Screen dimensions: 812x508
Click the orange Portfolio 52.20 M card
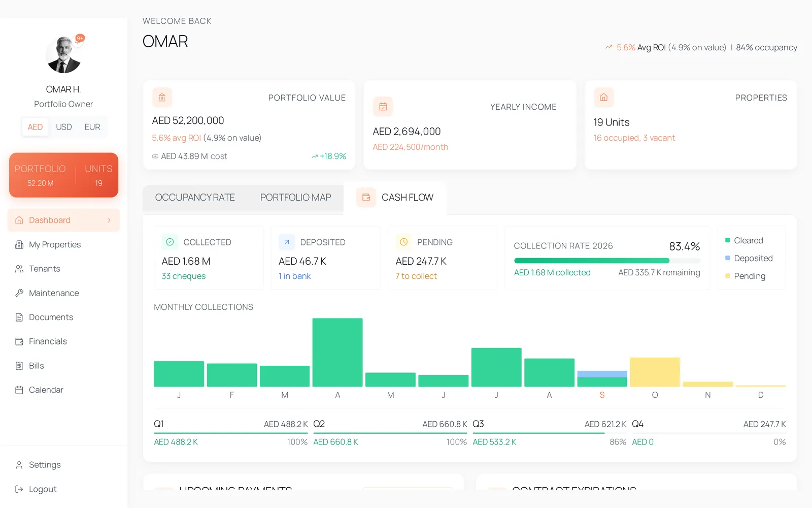[x=63, y=175]
